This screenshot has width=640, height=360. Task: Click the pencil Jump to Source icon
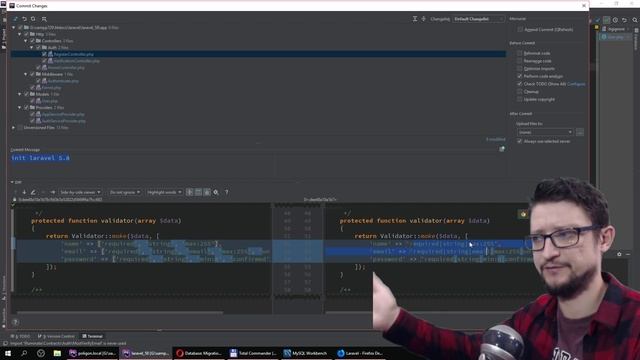point(33,192)
